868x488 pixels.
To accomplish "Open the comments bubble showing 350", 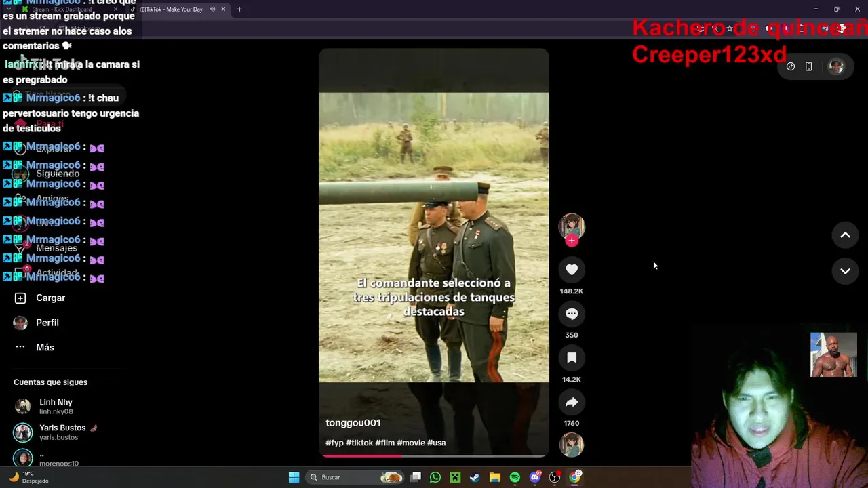I will pos(572,314).
